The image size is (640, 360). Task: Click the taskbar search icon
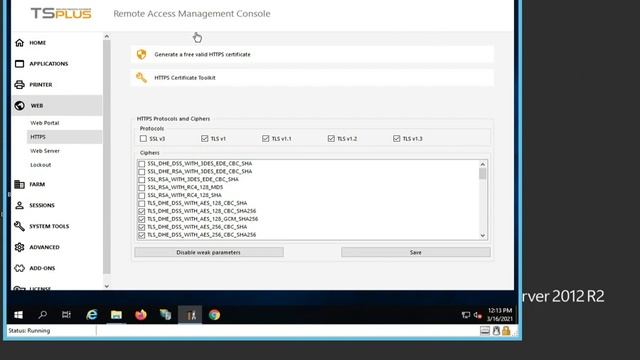click(42, 315)
